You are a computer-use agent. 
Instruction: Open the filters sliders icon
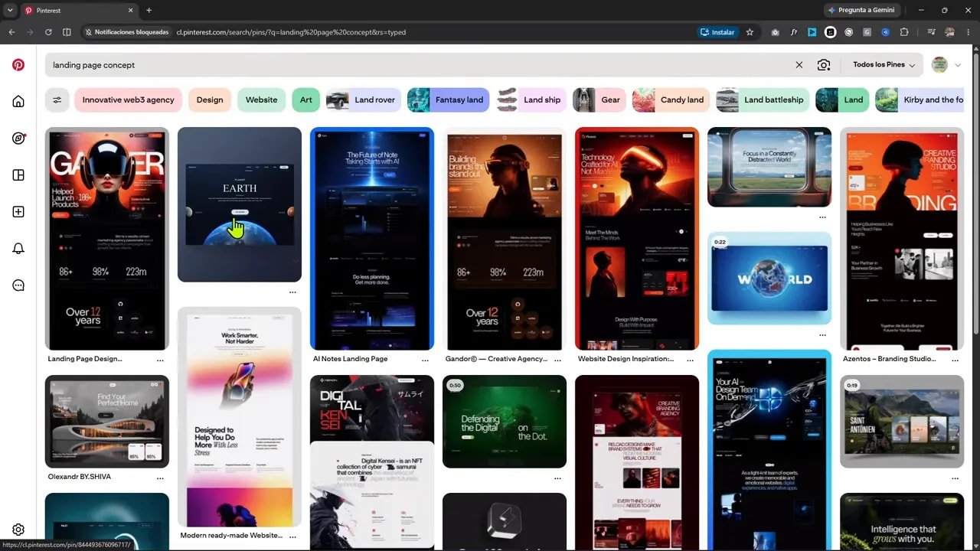57,99
